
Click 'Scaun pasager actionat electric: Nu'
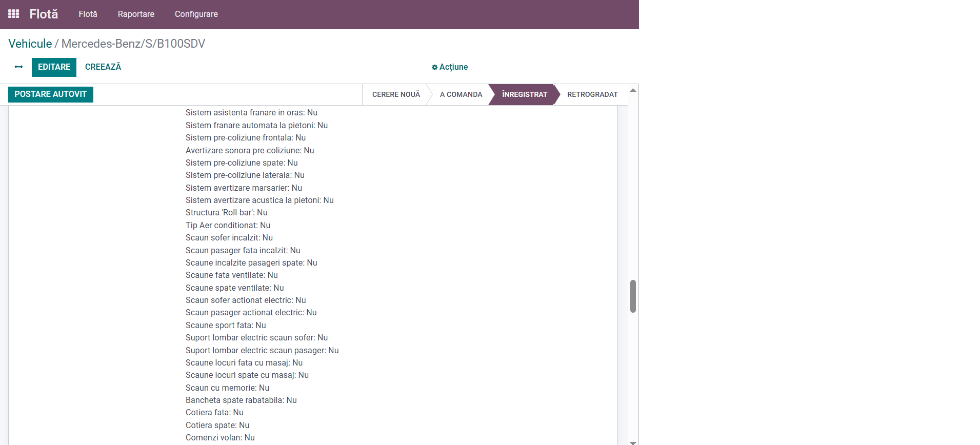[x=251, y=313]
